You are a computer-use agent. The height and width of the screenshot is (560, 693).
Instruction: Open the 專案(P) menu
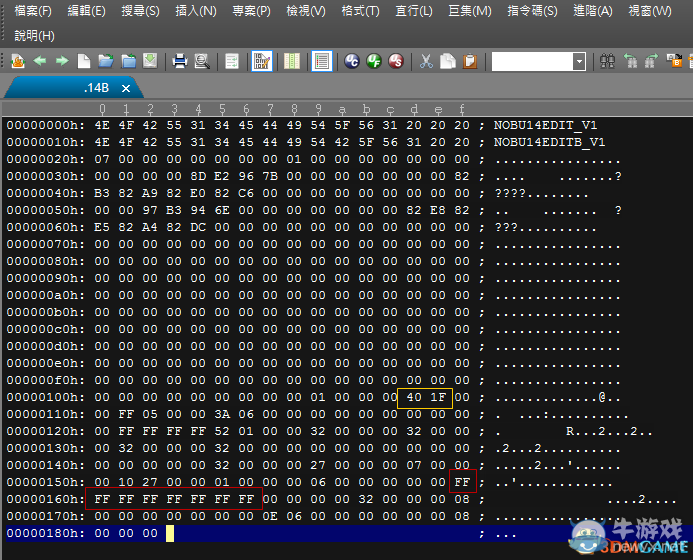pos(251,11)
